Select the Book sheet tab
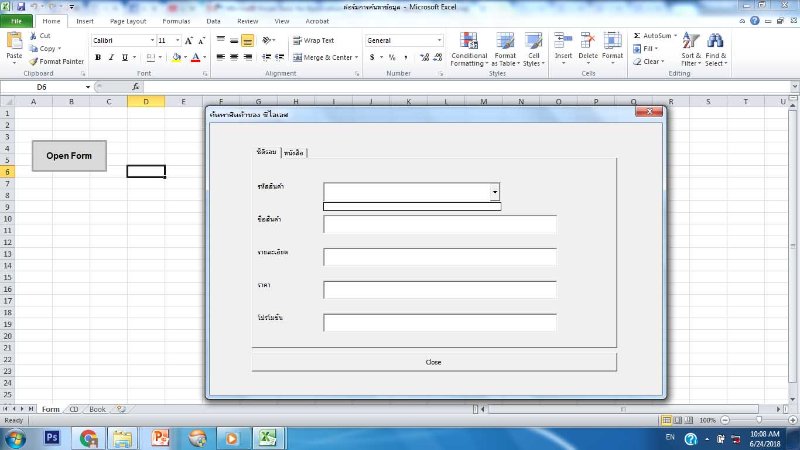Screen dimensions: 800x450 pos(97,409)
